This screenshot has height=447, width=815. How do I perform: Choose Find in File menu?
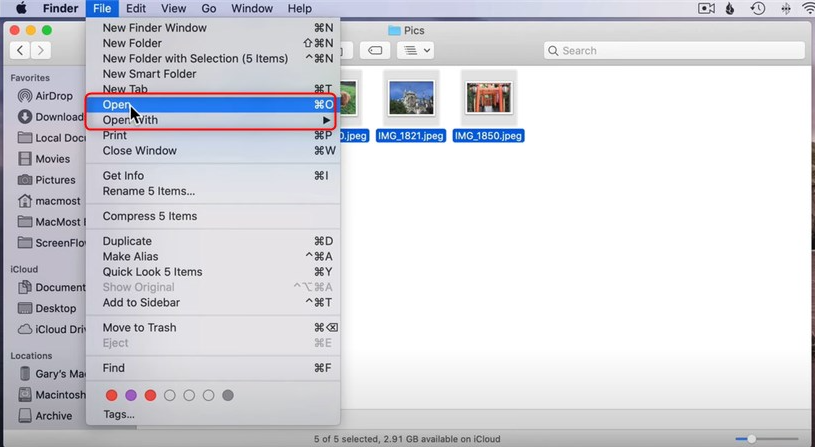213,368
